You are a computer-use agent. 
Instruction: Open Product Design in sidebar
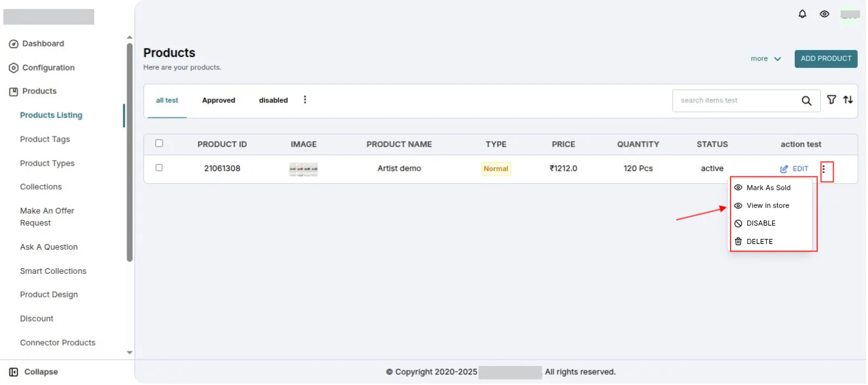coord(49,295)
